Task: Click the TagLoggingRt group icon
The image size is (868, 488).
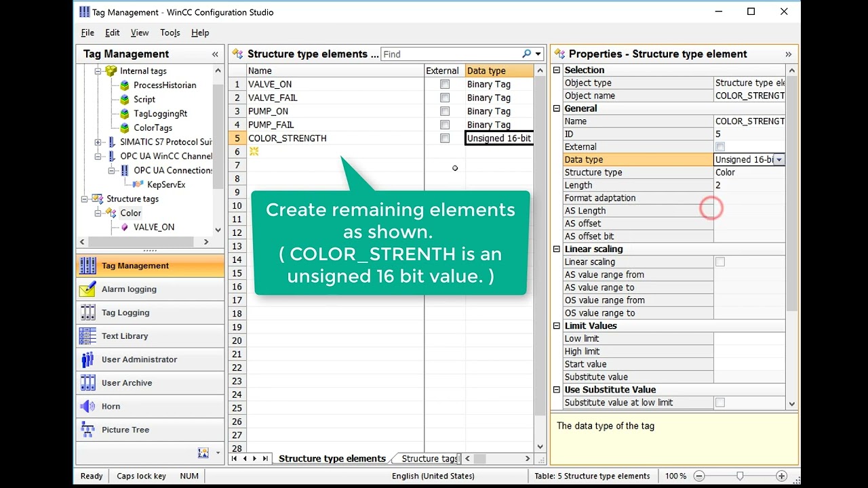Action: tap(125, 114)
